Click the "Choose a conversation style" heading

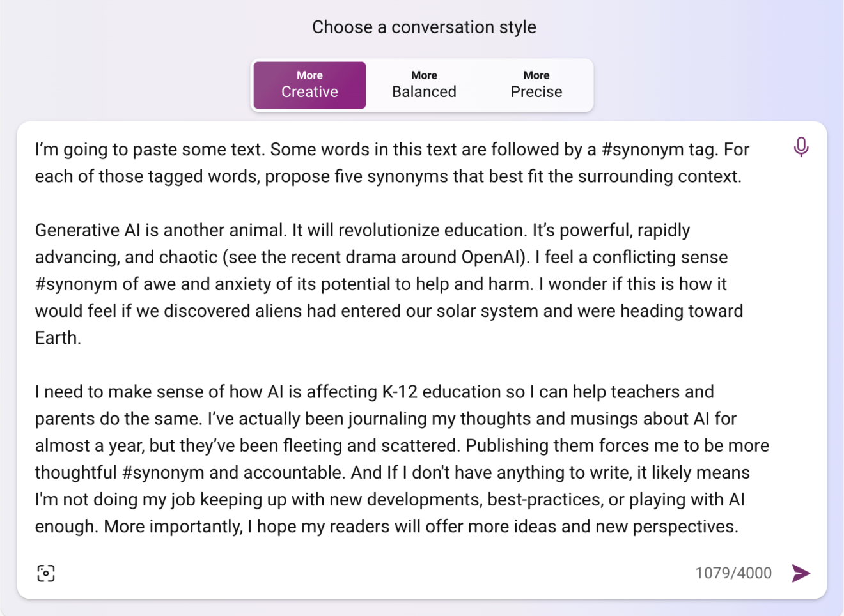(424, 27)
